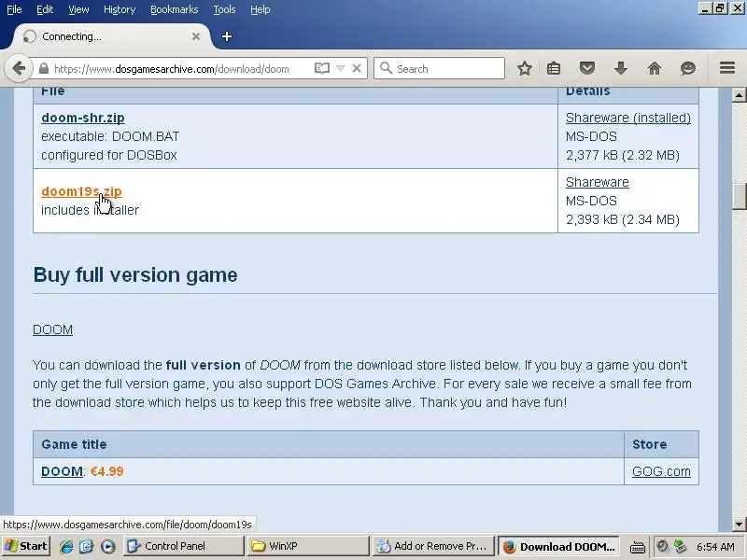Open the Help menu
Screen dimensions: 747x560
(261, 9)
